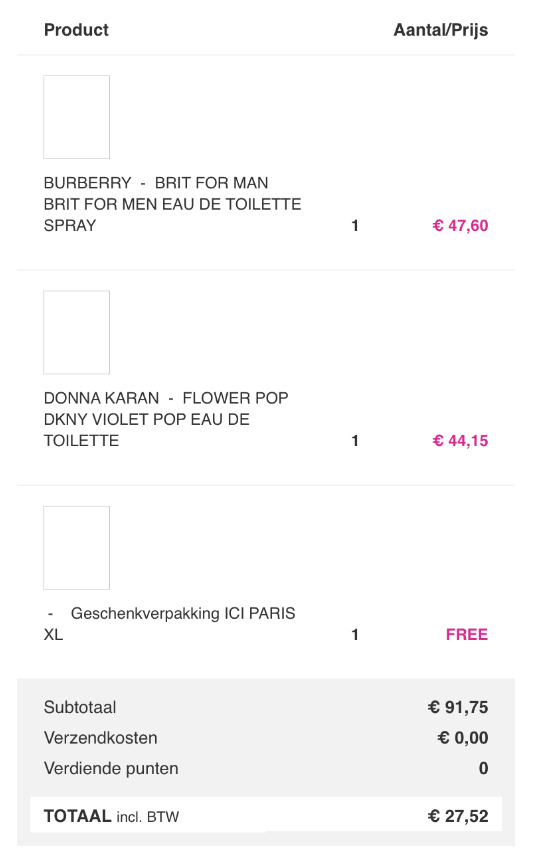Click the Verdiende punten label
The image size is (544, 853).
coord(111,768)
